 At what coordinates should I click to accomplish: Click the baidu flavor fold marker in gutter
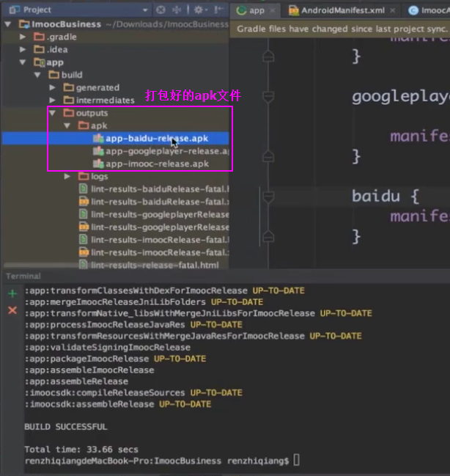point(268,197)
